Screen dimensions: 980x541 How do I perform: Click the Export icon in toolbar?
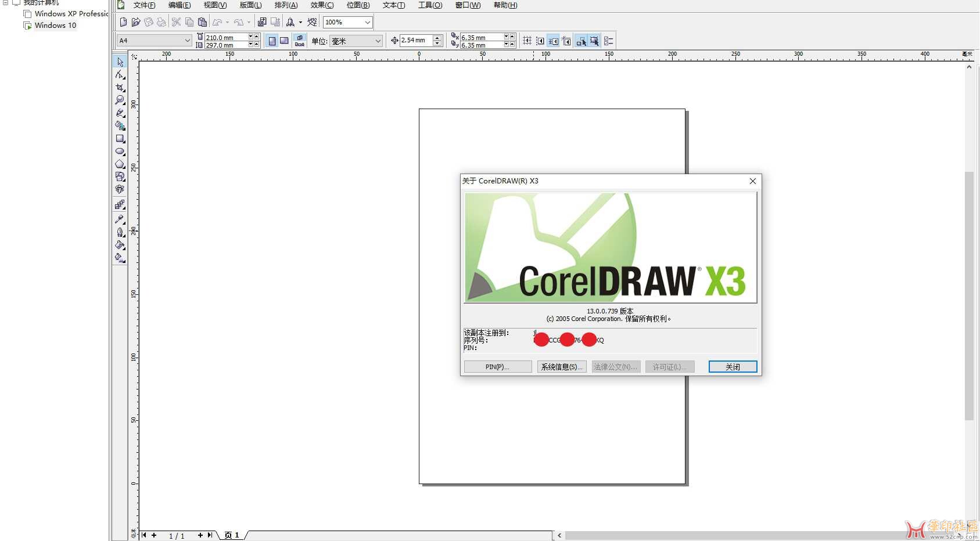tap(275, 22)
